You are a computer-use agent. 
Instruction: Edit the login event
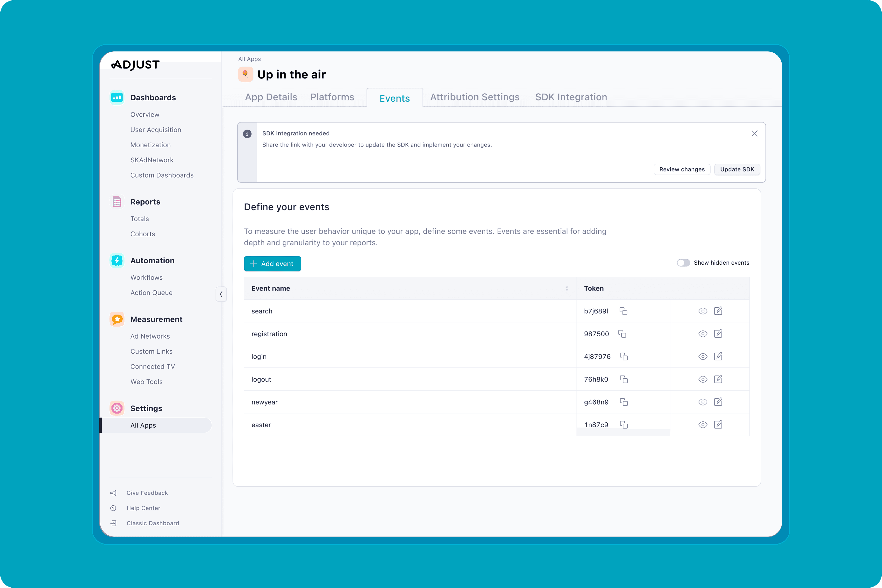coord(718,356)
